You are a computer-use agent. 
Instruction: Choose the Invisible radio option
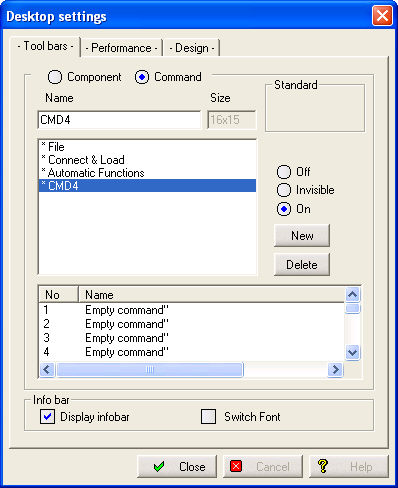click(x=284, y=190)
